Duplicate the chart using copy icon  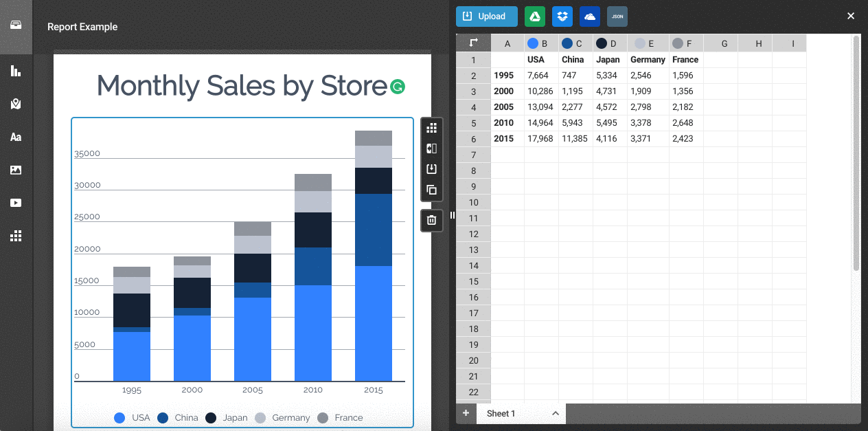point(431,190)
